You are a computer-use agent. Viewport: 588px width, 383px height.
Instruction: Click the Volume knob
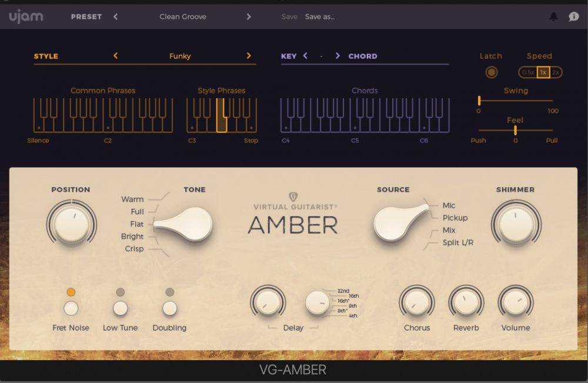(515, 303)
